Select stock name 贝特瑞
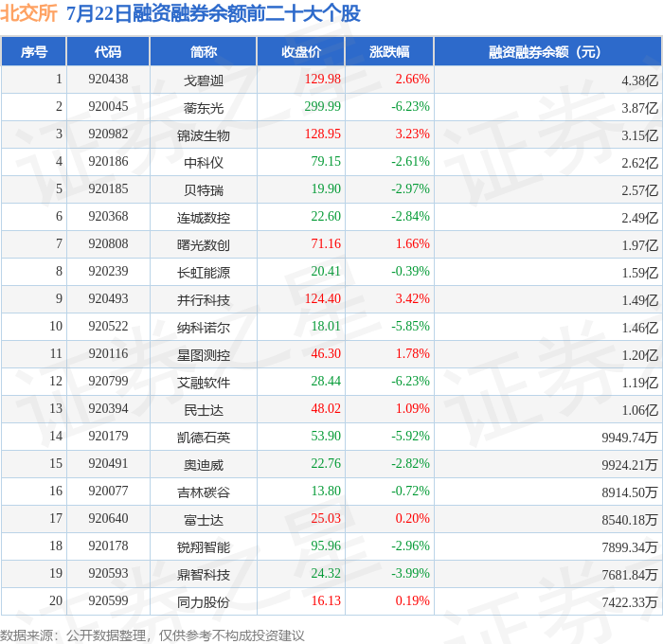This screenshot has width=663, height=644. [204, 190]
